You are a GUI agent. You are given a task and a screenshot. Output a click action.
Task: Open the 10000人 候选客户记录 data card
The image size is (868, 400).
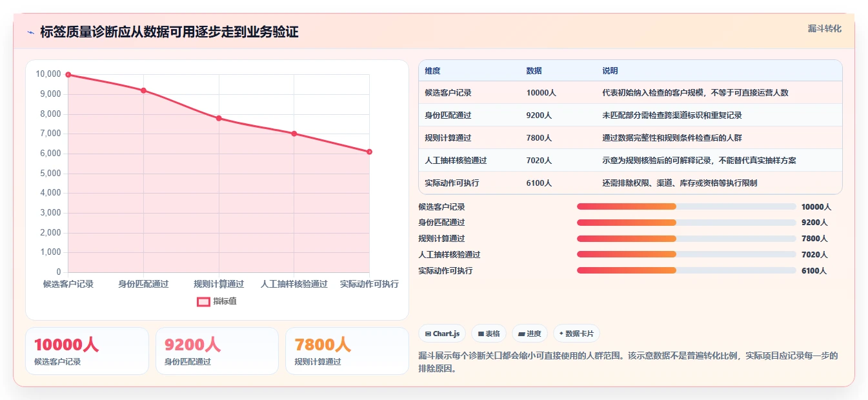click(87, 351)
